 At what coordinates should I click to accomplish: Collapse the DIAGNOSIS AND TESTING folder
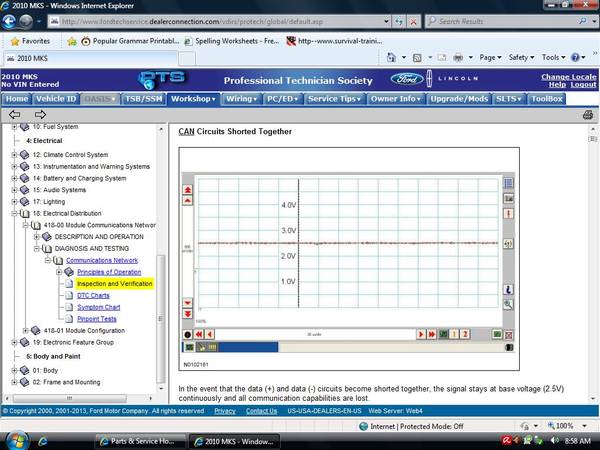(36, 248)
